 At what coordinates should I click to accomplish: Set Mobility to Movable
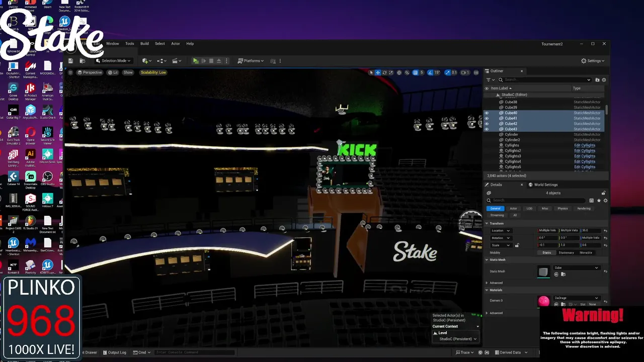coord(586,252)
